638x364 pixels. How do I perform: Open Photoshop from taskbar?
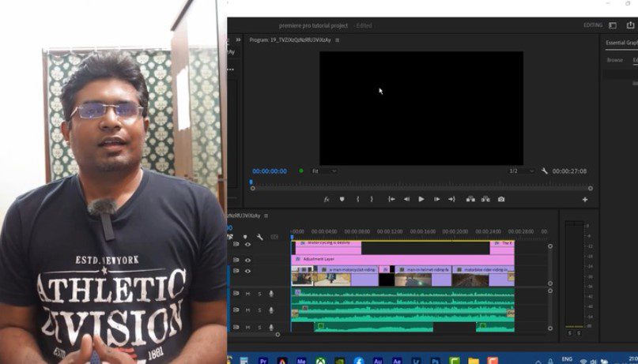tap(435, 360)
